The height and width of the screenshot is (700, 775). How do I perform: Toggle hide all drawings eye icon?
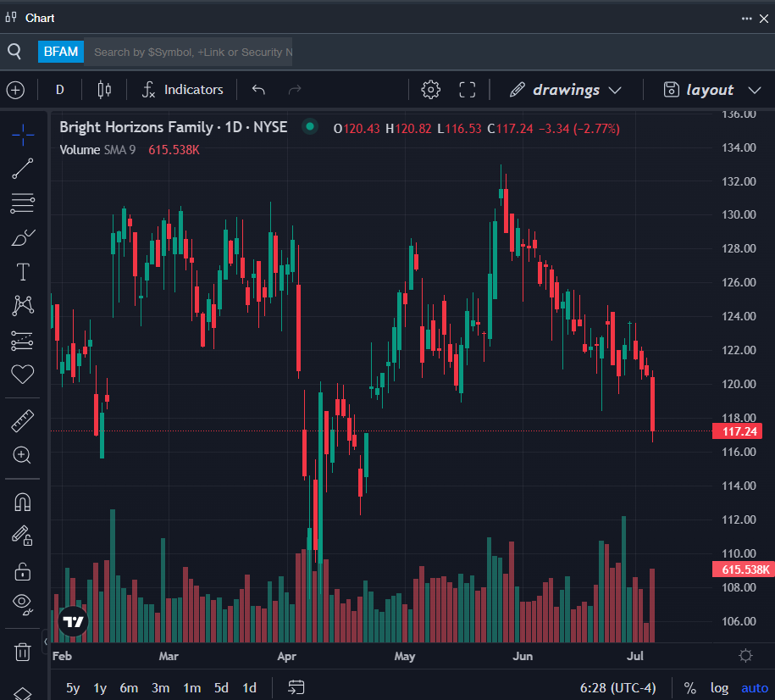pyautogui.click(x=22, y=603)
